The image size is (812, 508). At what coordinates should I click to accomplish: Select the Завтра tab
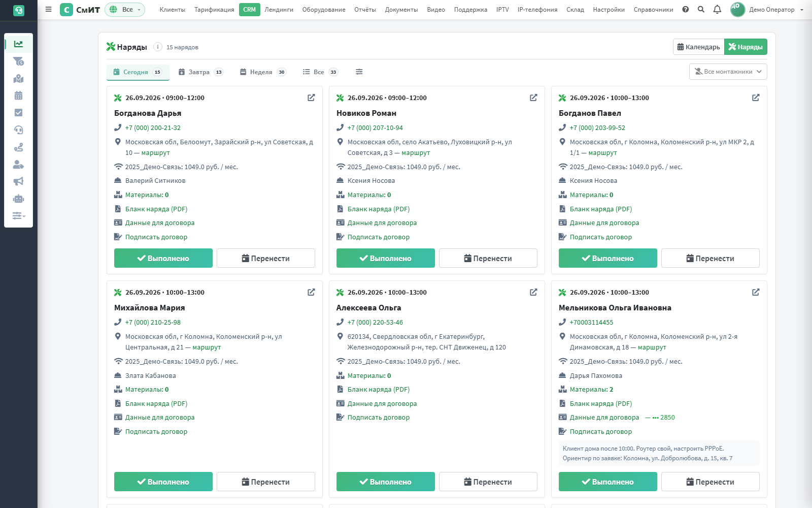[x=200, y=72]
